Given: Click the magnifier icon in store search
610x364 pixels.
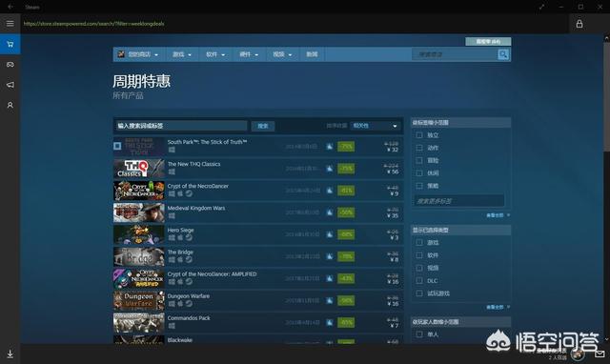Looking at the screenshot, I should click(x=503, y=54).
